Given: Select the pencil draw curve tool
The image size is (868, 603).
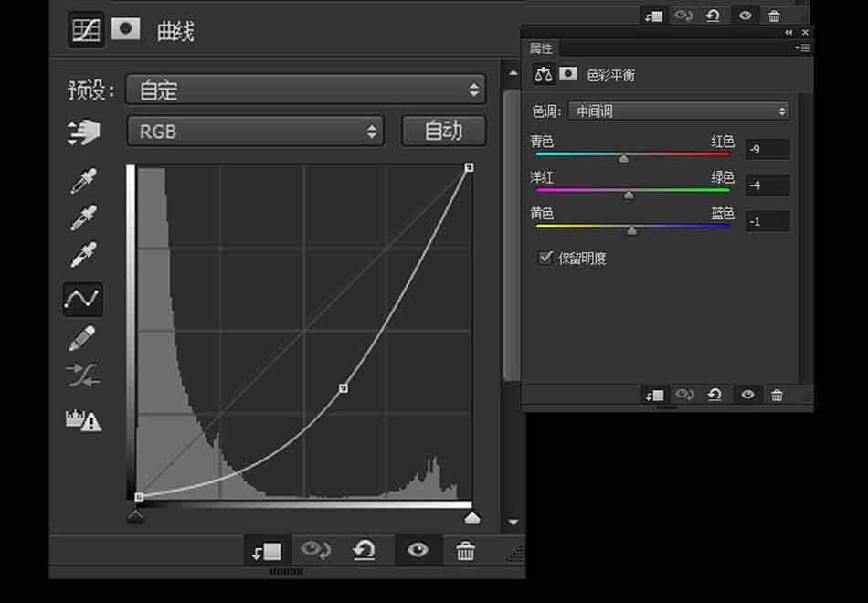Looking at the screenshot, I should tap(82, 338).
